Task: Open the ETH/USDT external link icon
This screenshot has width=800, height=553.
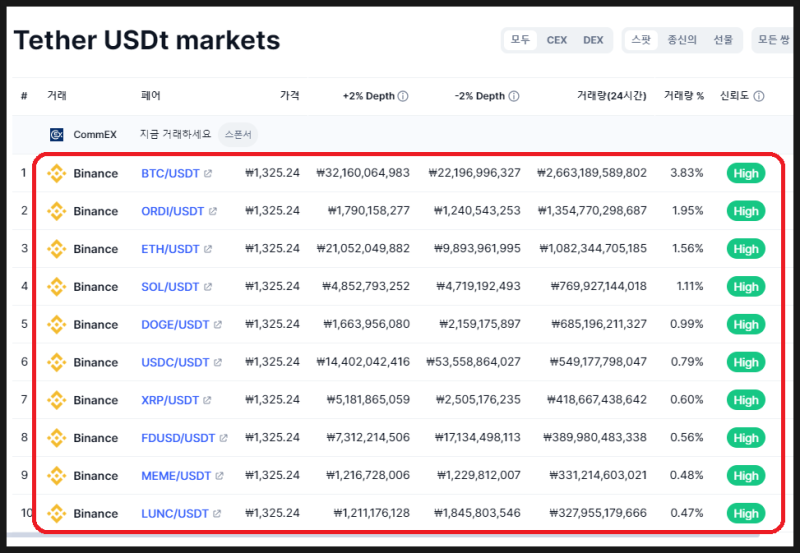Action: 208,249
